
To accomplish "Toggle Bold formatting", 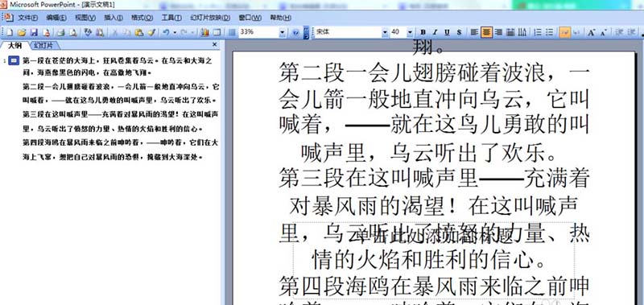I will (423, 32).
